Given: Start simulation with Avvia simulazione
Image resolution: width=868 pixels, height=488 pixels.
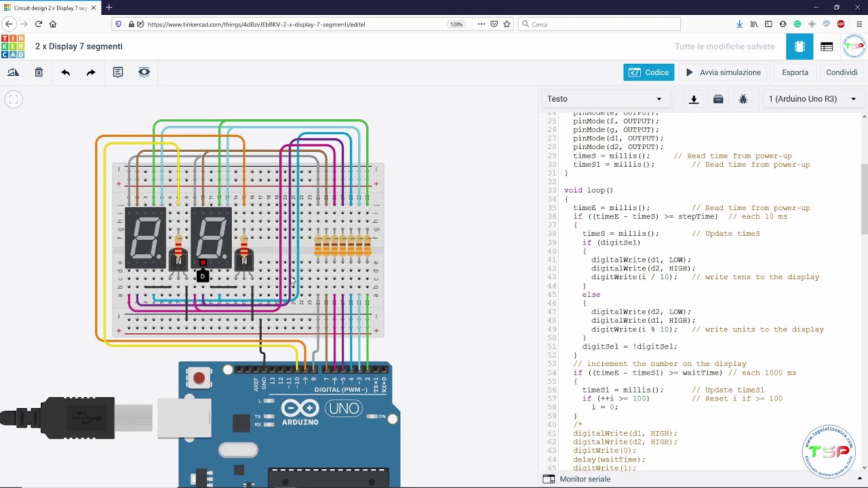Looking at the screenshot, I should pos(724,73).
